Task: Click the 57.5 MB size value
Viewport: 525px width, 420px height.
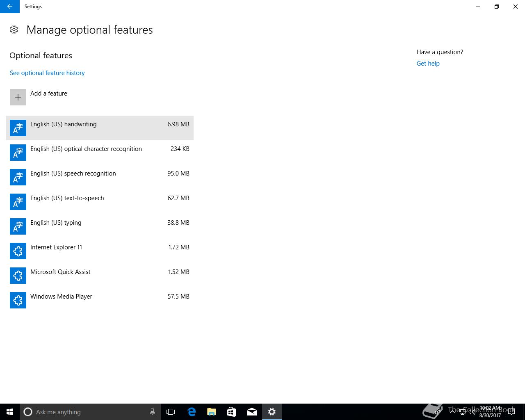Action: pos(178,297)
